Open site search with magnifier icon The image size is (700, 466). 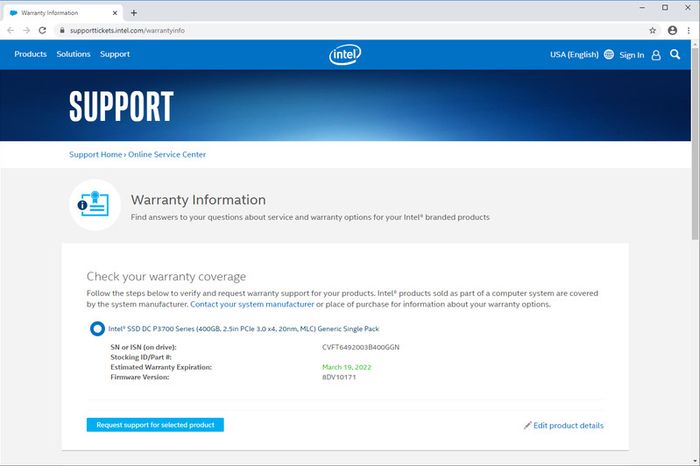[x=675, y=54]
